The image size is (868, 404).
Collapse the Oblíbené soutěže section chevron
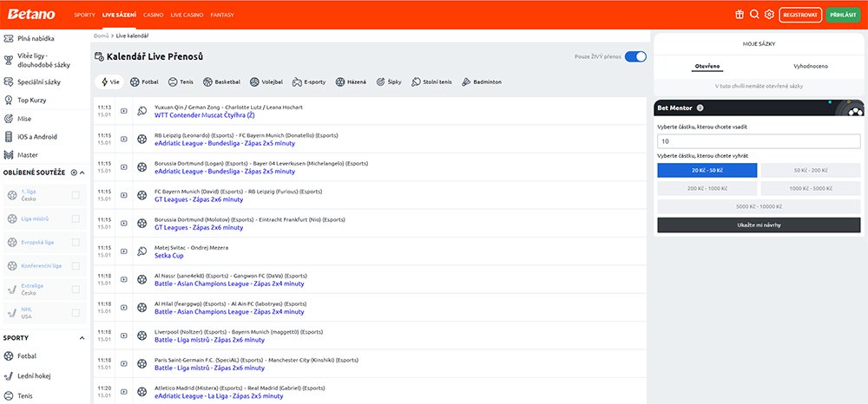(x=82, y=173)
